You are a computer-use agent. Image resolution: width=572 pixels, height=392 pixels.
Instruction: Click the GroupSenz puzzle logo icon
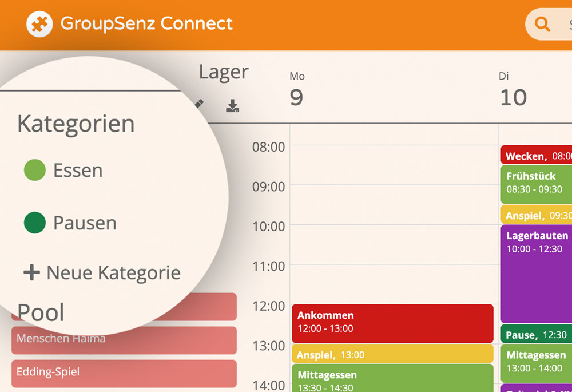[x=39, y=24]
